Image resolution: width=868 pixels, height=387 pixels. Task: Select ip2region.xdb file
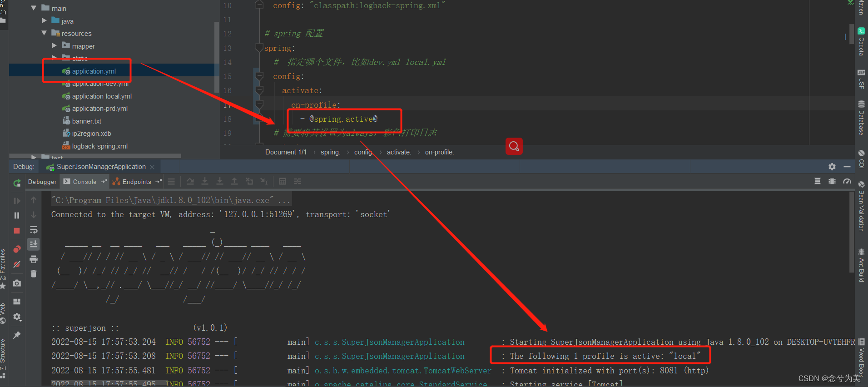click(x=87, y=134)
